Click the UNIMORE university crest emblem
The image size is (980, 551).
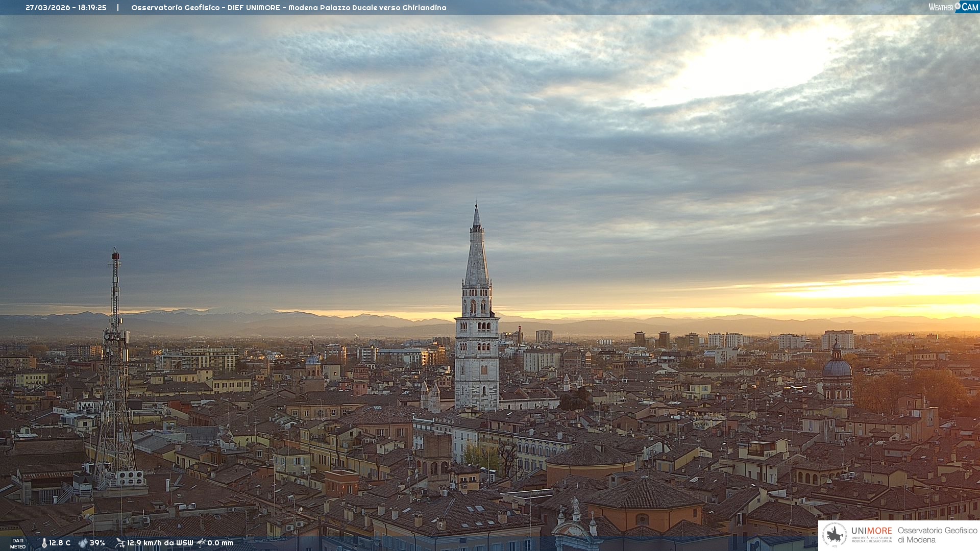835,535
